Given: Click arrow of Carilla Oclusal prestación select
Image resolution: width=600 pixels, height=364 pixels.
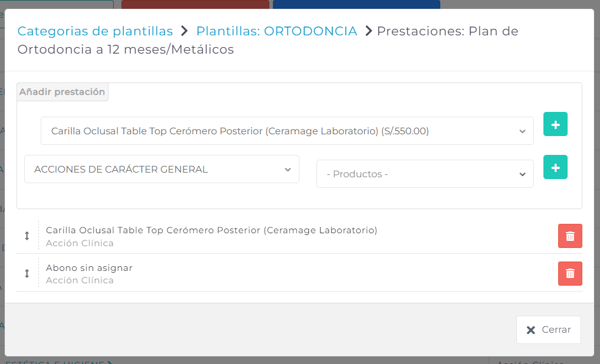Looking at the screenshot, I should coord(522,131).
